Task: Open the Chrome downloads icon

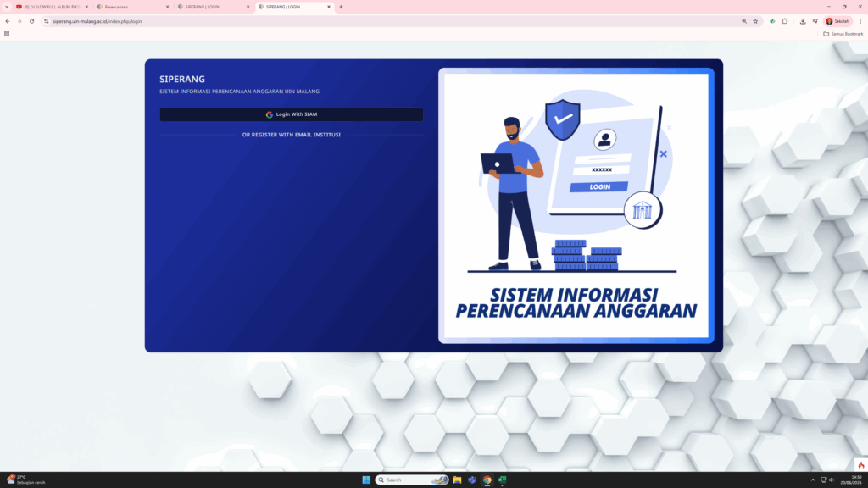Action: coord(803,21)
